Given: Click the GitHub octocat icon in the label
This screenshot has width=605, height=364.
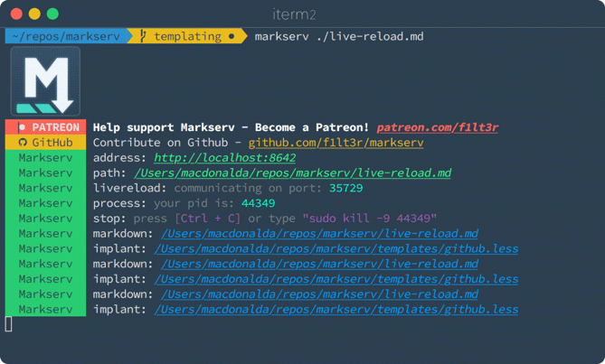Looking at the screenshot, I should pos(23,143).
